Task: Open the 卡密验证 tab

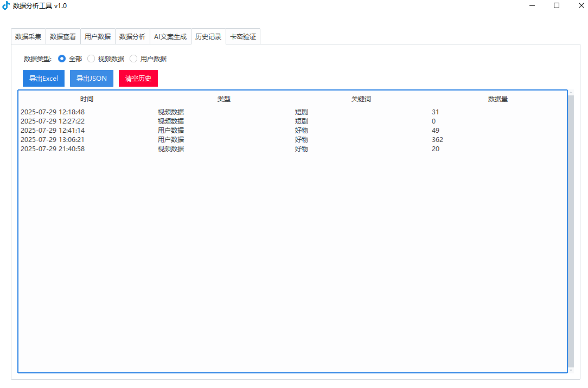Action: point(243,37)
